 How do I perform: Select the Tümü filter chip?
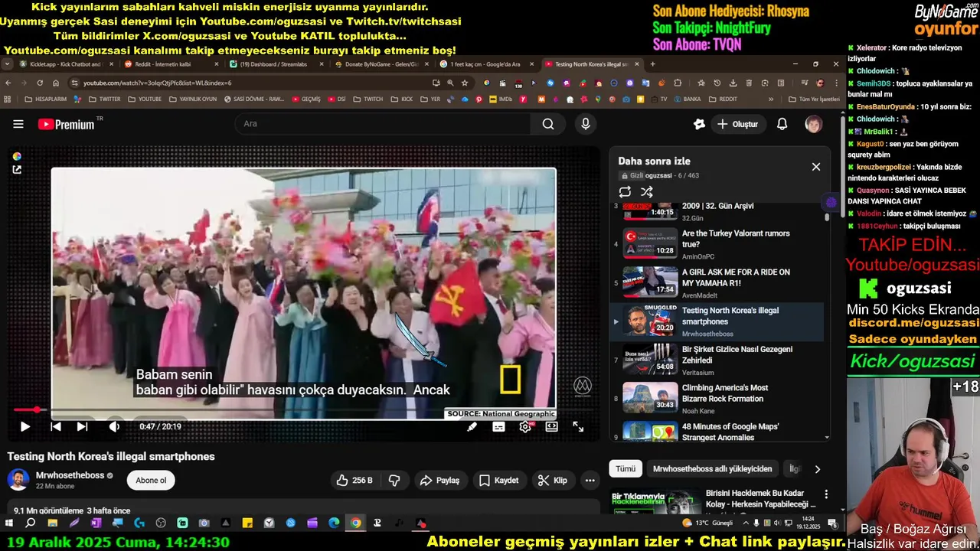tap(626, 468)
